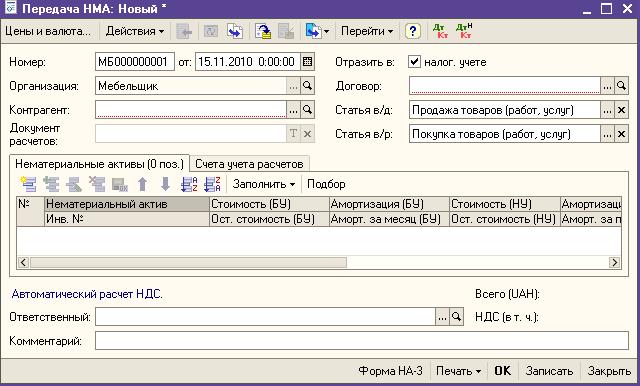Open the Печать dropdown at the bottom
Screen dimensions: 640x386
pos(458,371)
